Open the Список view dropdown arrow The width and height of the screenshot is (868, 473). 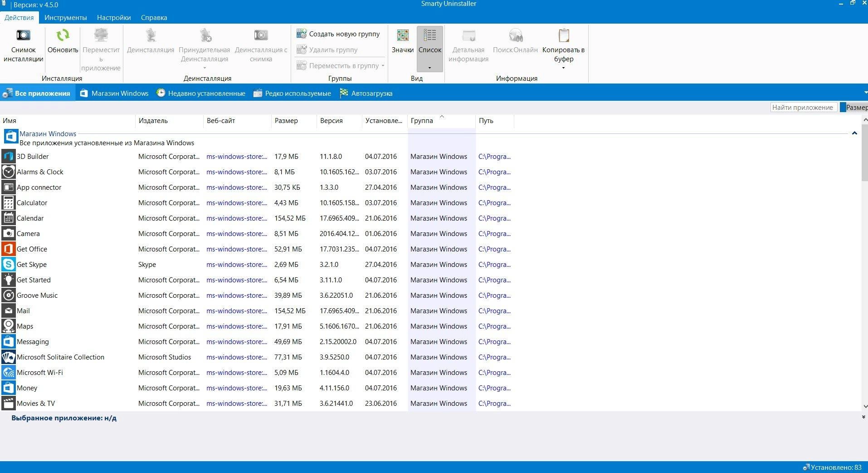[x=429, y=68]
